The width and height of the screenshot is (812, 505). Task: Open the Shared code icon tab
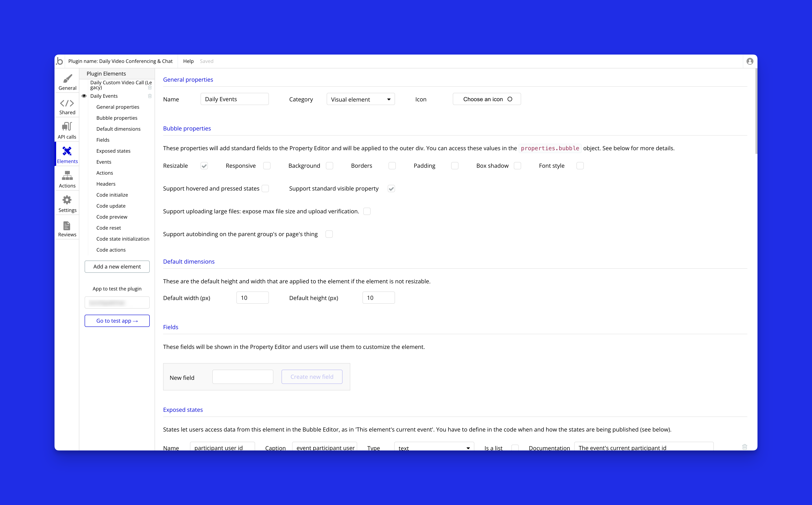[67, 104]
